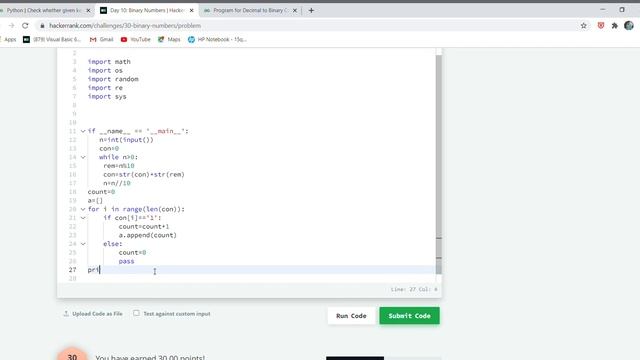Viewport: 640px width, 360px height.
Task: Click the 'import os' line
Action: tap(105, 71)
